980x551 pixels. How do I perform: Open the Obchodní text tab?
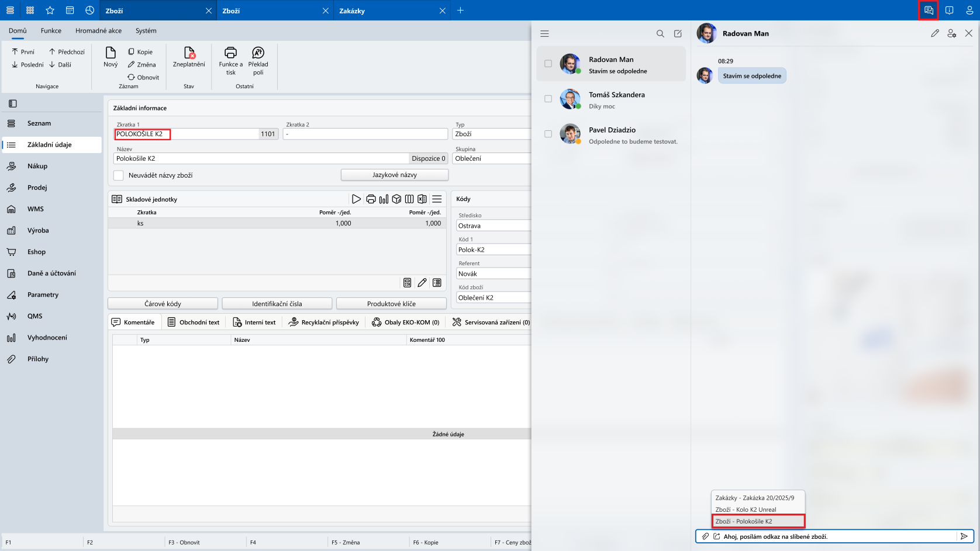pos(194,322)
